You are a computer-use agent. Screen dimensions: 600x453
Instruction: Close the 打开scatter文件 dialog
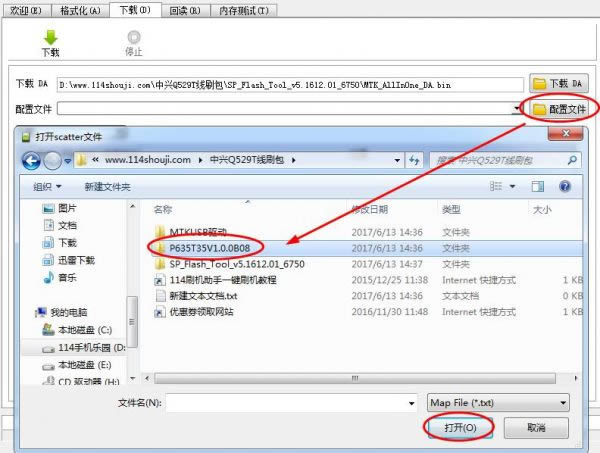[566, 133]
